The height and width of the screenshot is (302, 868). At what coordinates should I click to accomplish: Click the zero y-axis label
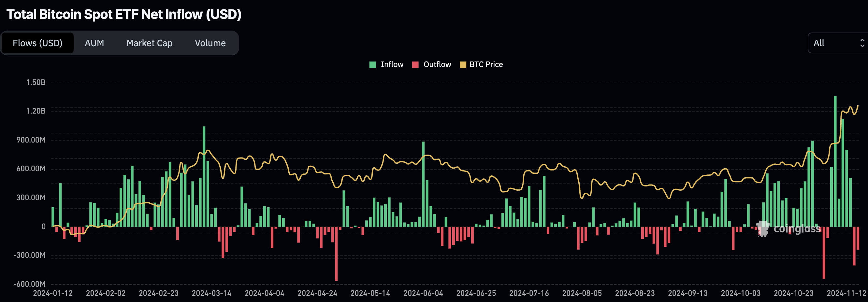(x=43, y=226)
